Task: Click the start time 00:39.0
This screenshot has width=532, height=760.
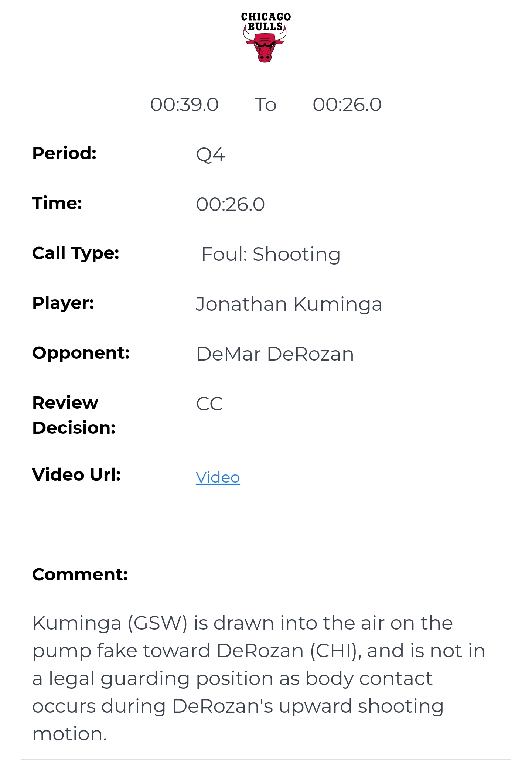Action: coord(184,105)
